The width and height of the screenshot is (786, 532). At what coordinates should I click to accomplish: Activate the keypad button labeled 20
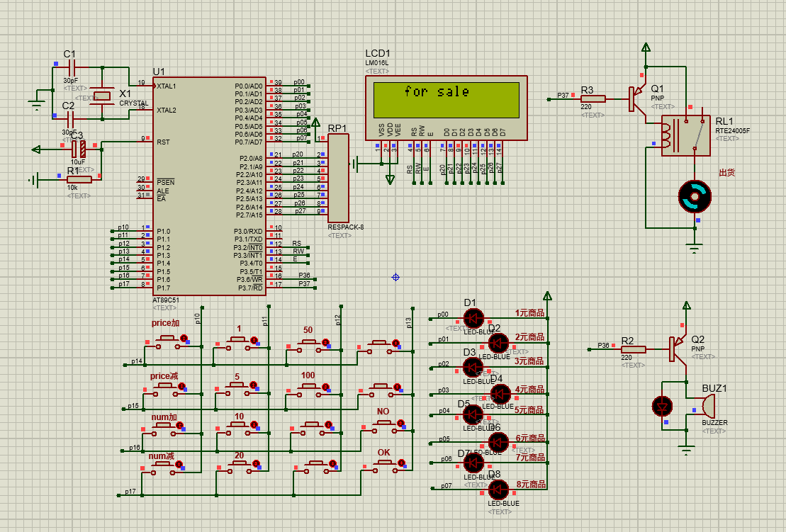click(x=240, y=466)
